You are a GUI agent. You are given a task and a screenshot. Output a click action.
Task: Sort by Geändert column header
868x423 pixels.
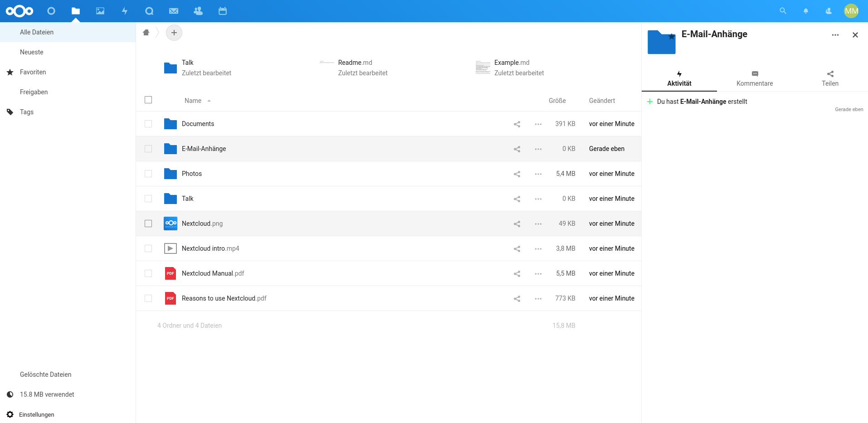[x=602, y=101]
